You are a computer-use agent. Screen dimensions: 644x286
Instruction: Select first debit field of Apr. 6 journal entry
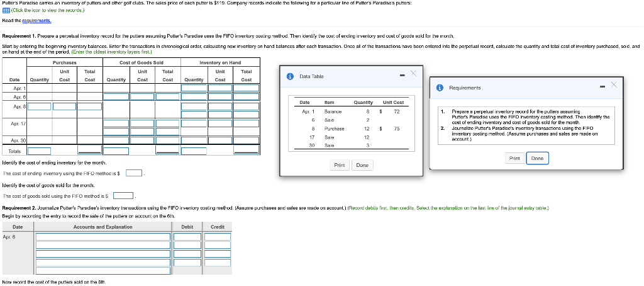point(187,237)
